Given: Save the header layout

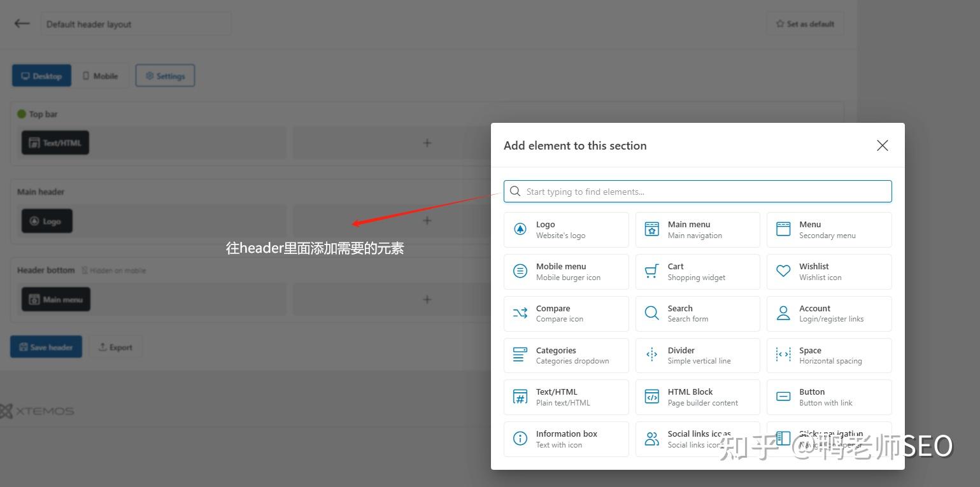Looking at the screenshot, I should click(46, 346).
